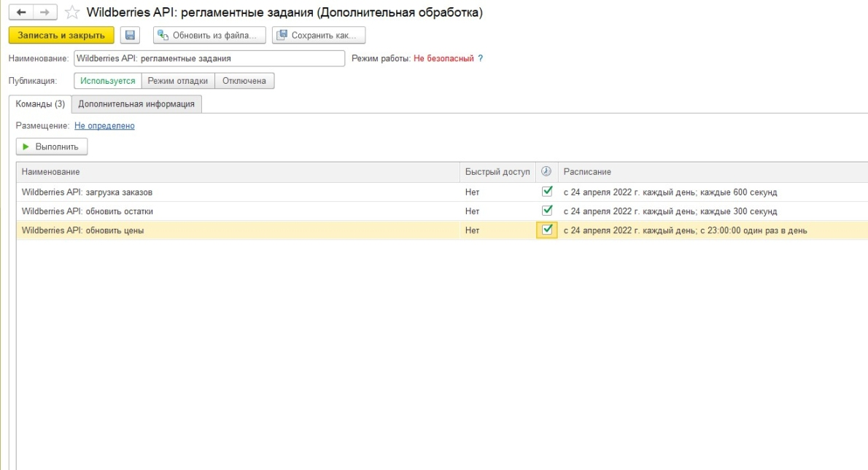This screenshot has width=868, height=470.
Task: Click Обновить из файла button
Action: (x=209, y=36)
